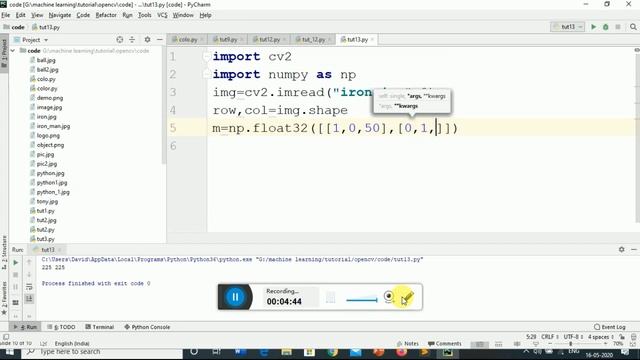
Task: Select the tut13 run tab
Action: tap(47, 249)
